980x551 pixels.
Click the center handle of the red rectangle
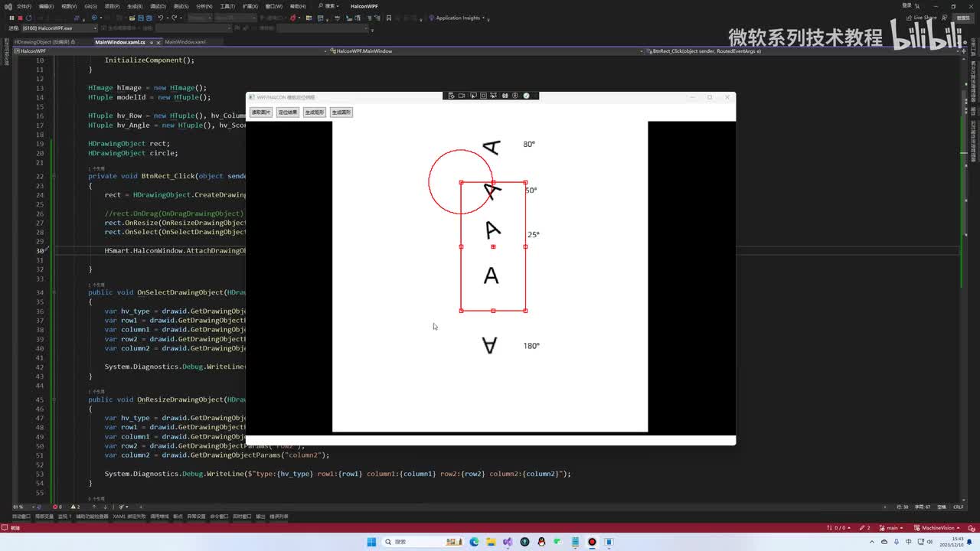click(x=493, y=246)
